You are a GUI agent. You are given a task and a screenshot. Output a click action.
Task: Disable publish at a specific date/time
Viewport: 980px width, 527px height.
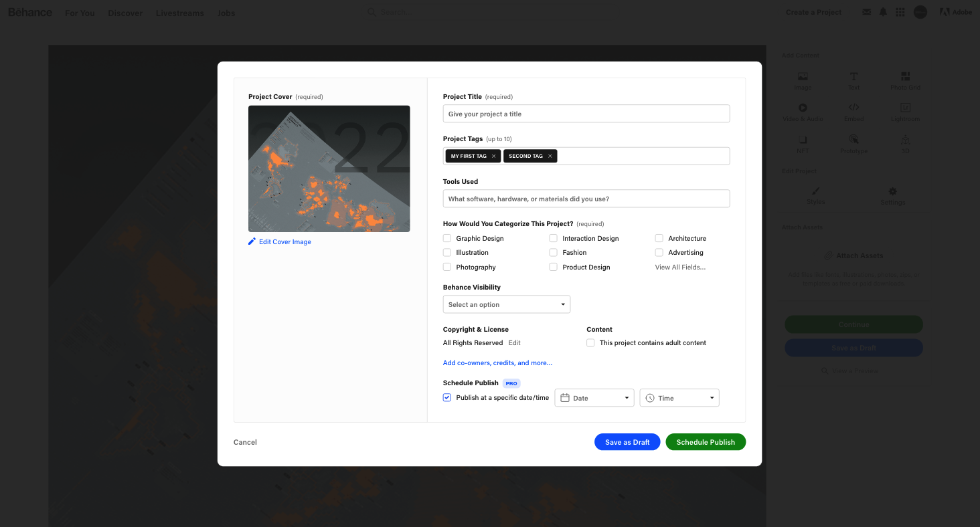pos(446,397)
